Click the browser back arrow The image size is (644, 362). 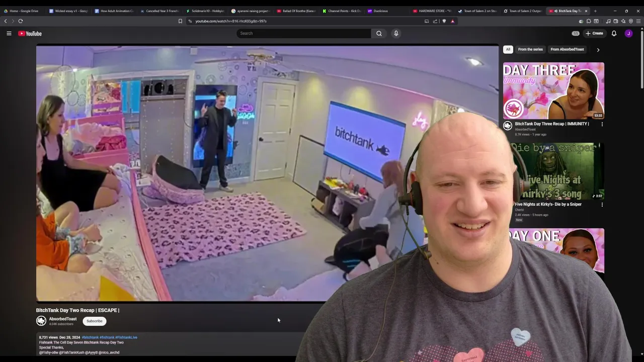click(6, 21)
